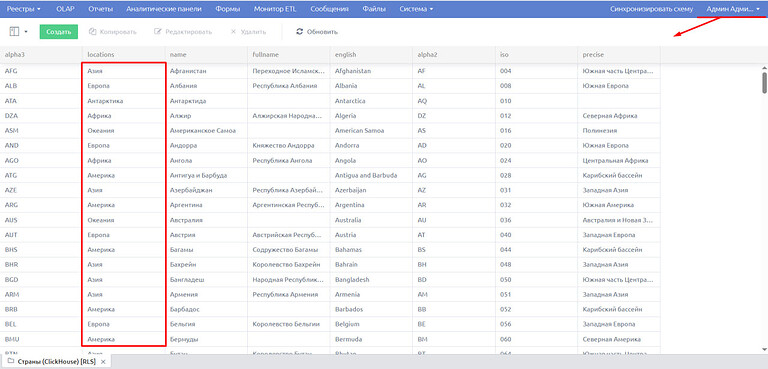Select the Северная Америка precise cell
The height and width of the screenshot is (369, 768).
point(619,339)
